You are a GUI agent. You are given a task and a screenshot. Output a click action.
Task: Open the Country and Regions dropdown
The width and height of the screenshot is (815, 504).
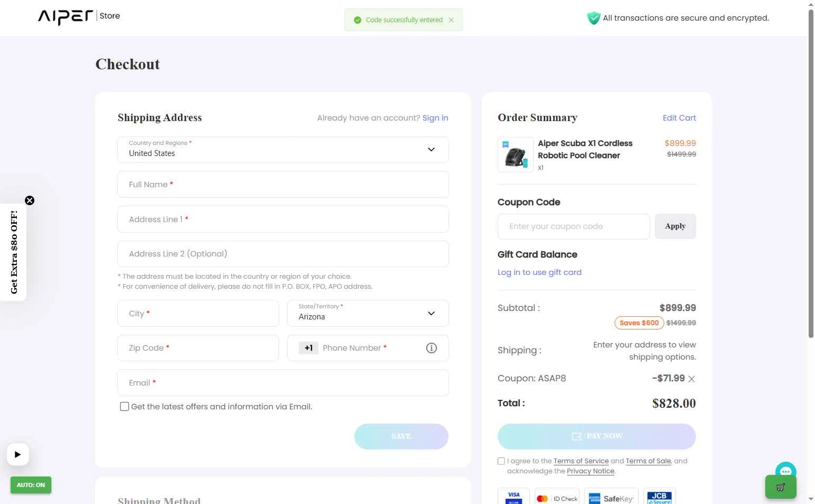click(x=283, y=150)
